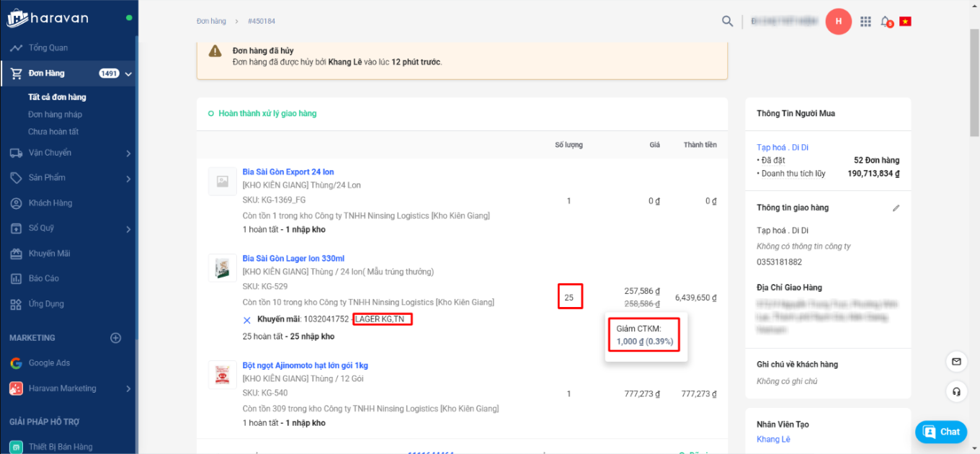Expand the Vận Chuyển menu

128,153
